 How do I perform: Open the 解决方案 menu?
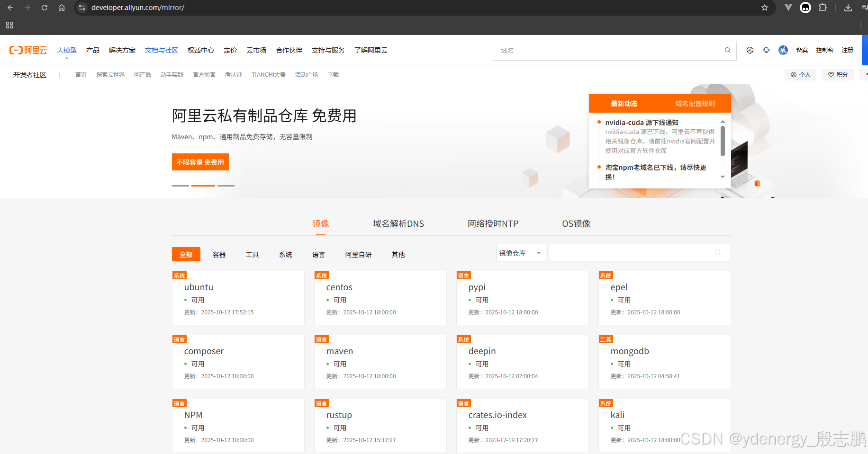tap(122, 50)
